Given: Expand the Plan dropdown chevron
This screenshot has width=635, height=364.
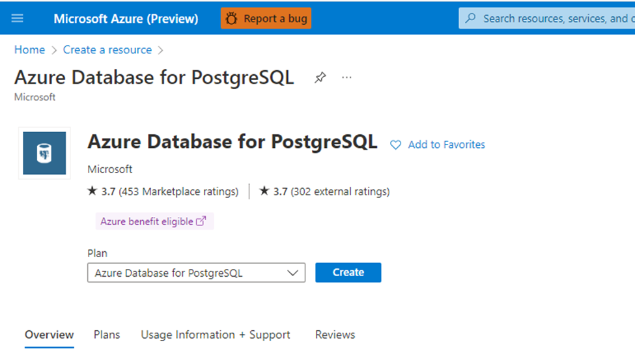Looking at the screenshot, I should click(x=293, y=273).
